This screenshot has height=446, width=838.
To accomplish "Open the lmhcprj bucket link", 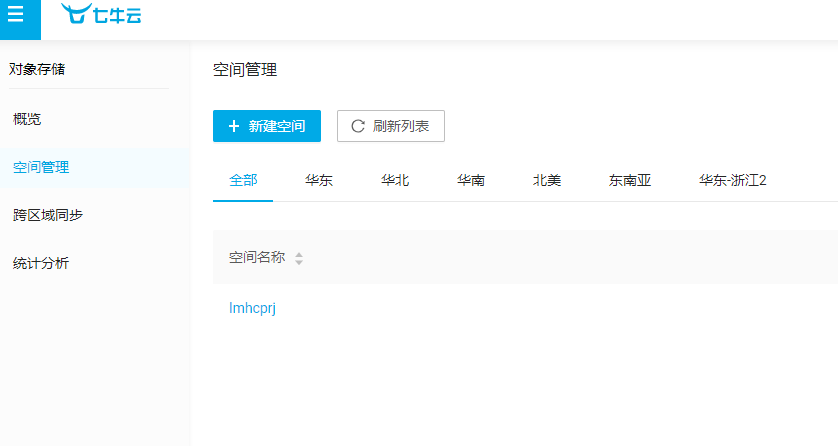I will click(x=252, y=308).
